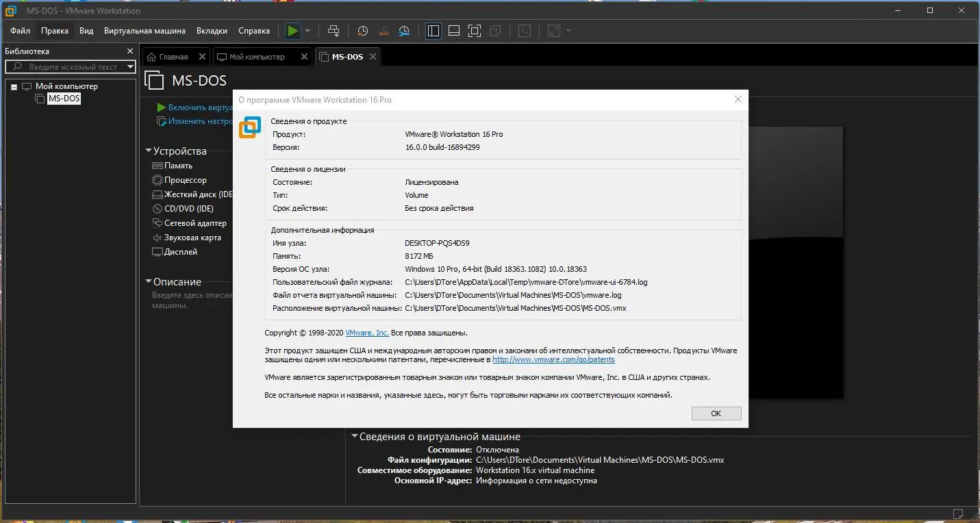Click the Сетевой адаптер device icon
The height and width of the screenshot is (523, 980).
click(158, 223)
